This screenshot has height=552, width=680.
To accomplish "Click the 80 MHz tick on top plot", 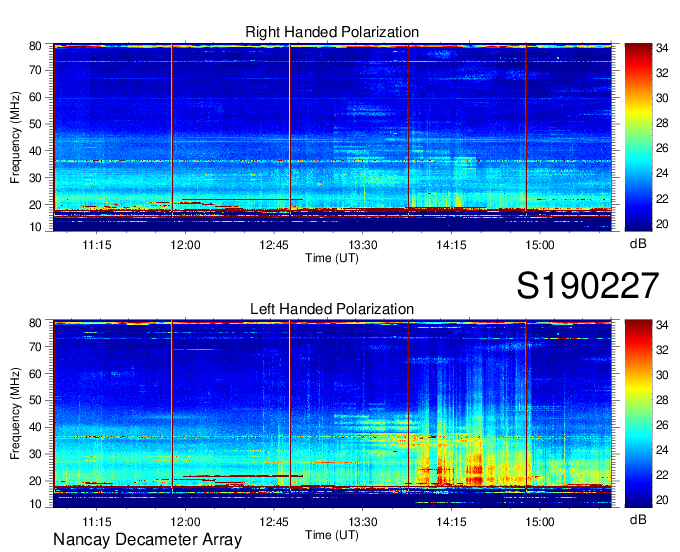I will pos(35,46).
